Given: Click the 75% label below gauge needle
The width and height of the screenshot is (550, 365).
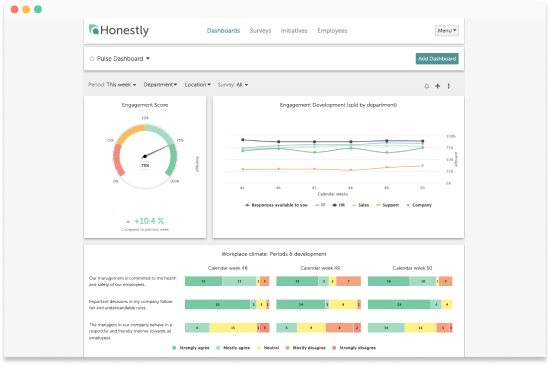Looking at the screenshot, I should click(145, 165).
